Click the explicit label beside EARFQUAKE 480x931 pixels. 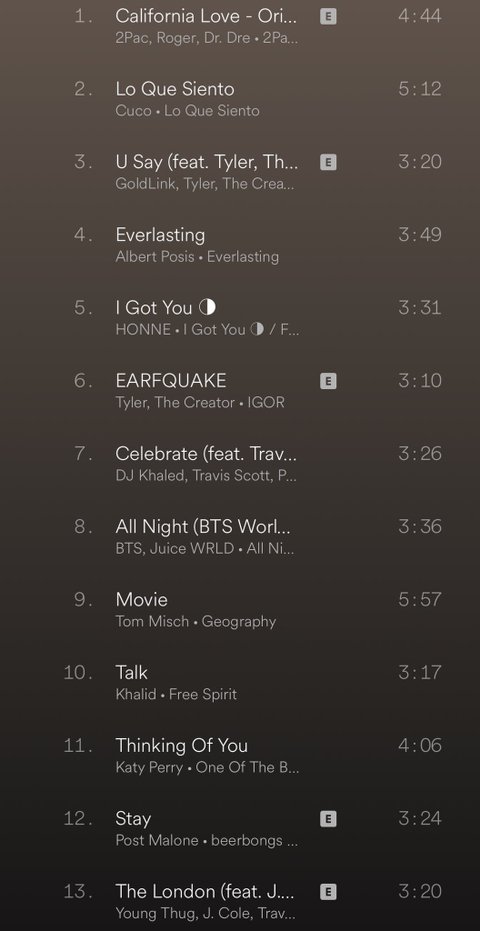[x=328, y=381]
